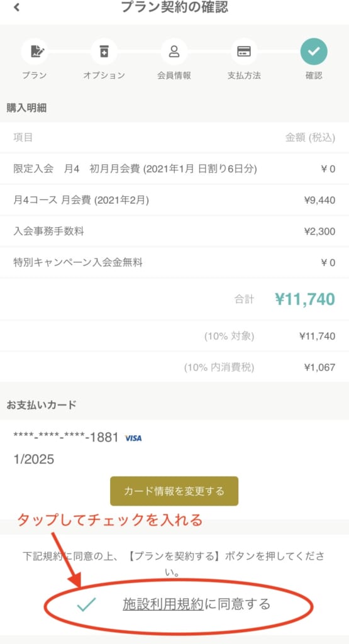Tap the card expiry date 1/2025

[x=34, y=459]
